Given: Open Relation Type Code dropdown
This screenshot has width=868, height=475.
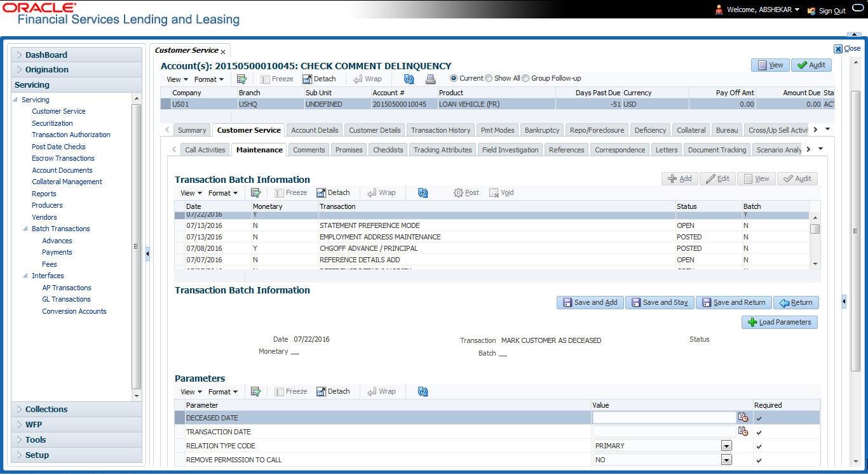Looking at the screenshot, I should (x=726, y=446).
